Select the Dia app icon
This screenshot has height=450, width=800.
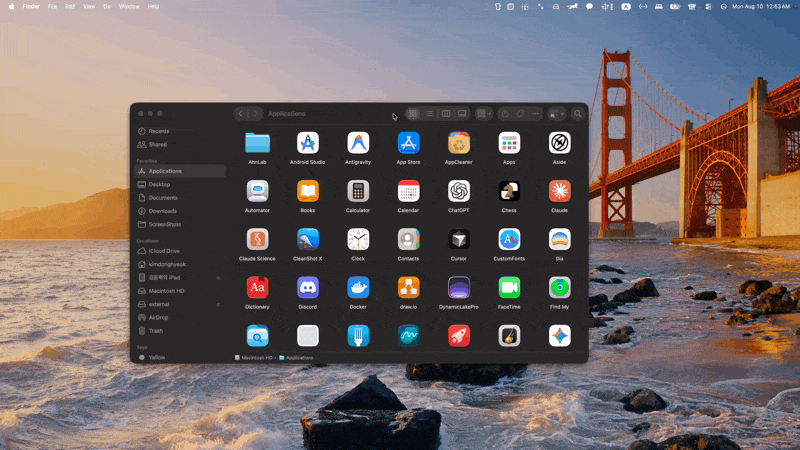point(560,239)
